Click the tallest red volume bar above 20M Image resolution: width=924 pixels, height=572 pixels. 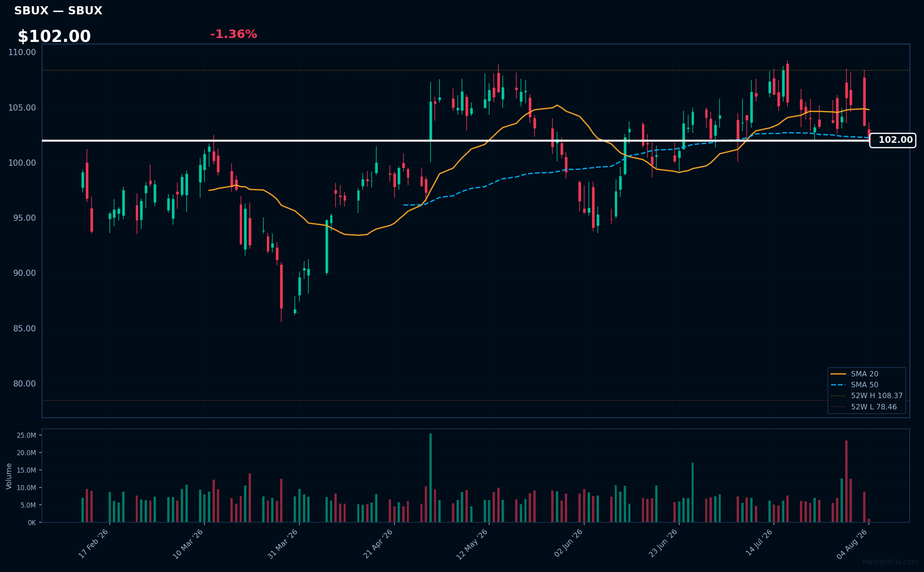click(846, 481)
